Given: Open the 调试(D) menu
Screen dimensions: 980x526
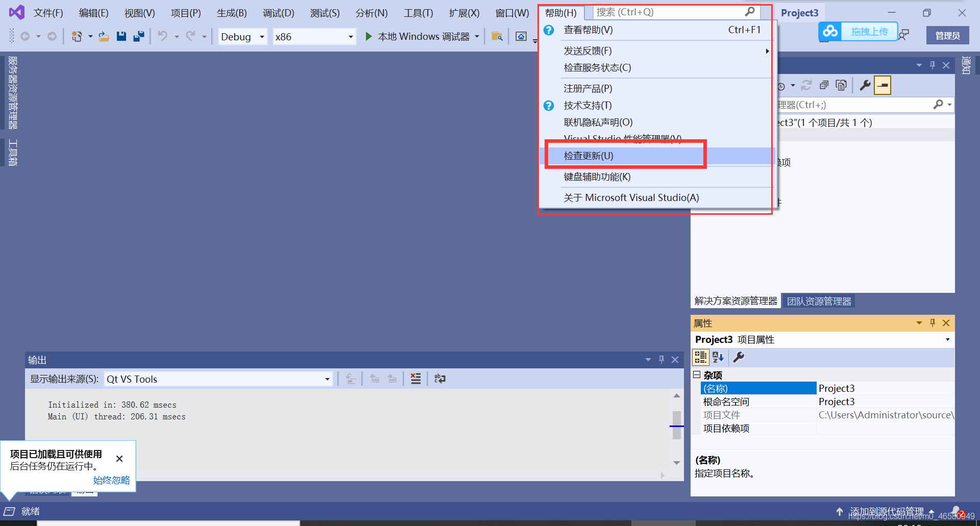Looking at the screenshot, I should (x=278, y=13).
